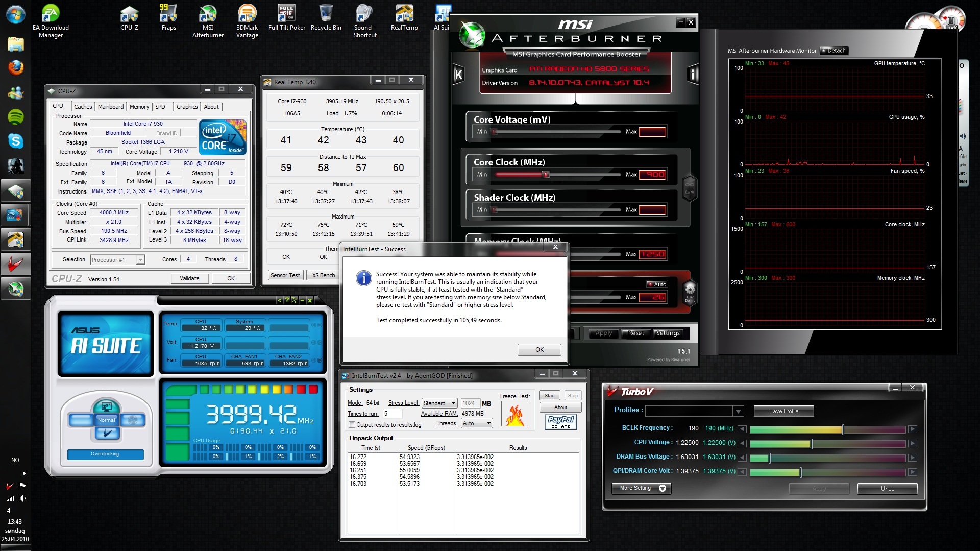Click the Freeze Test flame image in IntelBurnTest
The height and width of the screenshot is (552, 980).
tap(514, 415)
